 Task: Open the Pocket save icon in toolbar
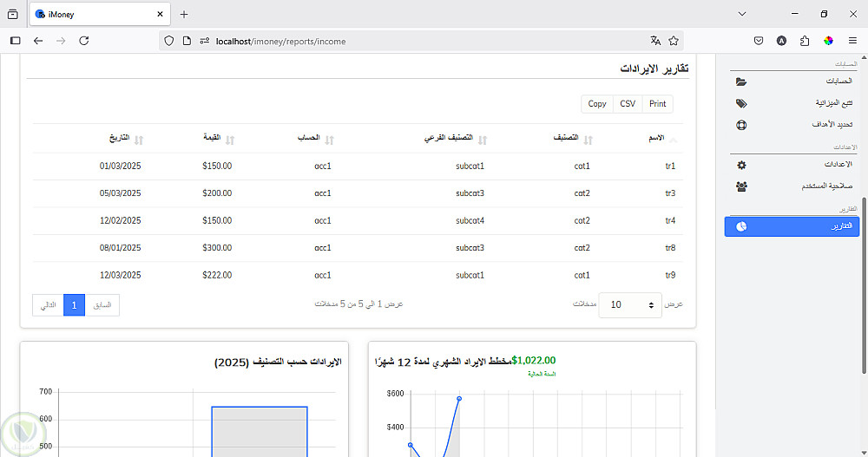759,41
